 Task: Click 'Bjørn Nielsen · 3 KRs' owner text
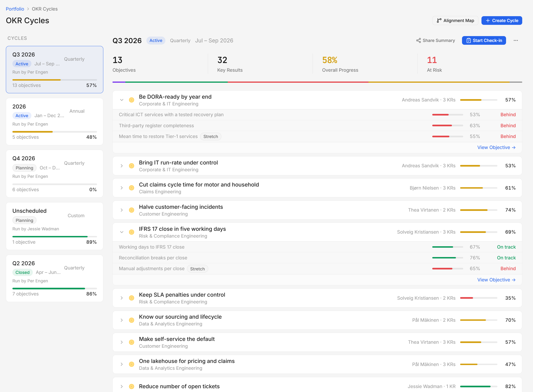(432, 188)
